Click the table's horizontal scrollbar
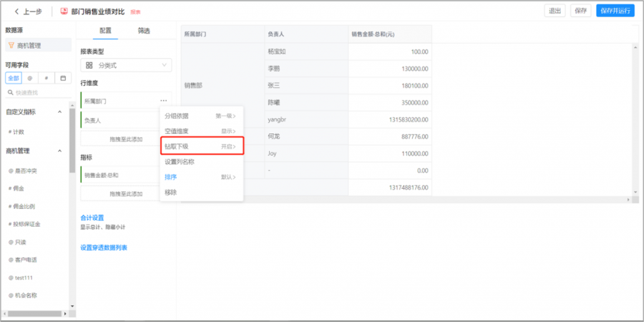 (x=402, y=199)
